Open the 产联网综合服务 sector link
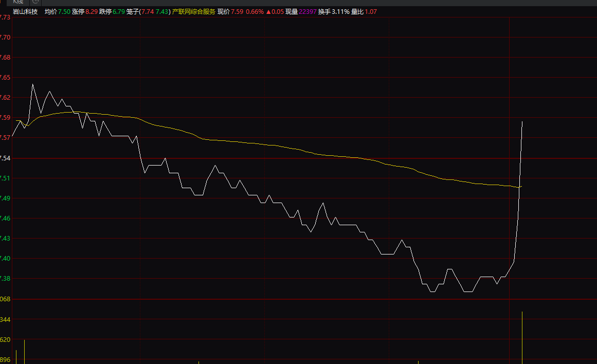 pos(194,12)
